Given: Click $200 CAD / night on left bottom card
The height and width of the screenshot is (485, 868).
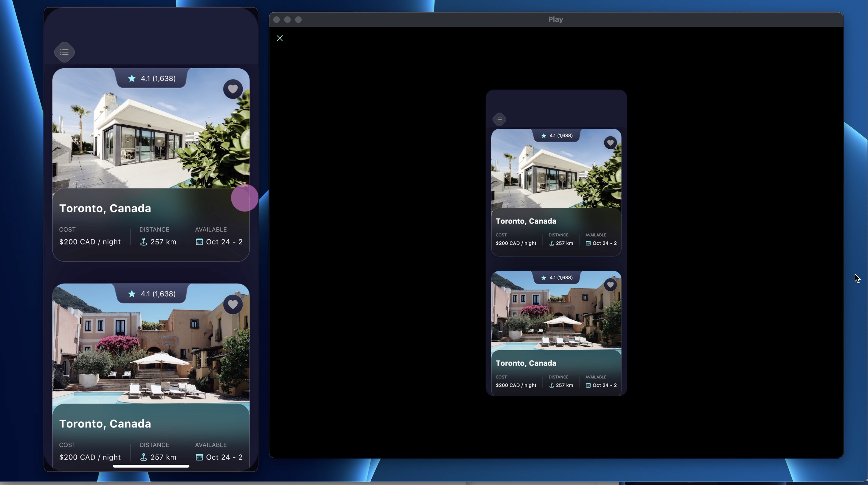Looking at the screenshot, I should pyautogui.click(x=90, y=457).
